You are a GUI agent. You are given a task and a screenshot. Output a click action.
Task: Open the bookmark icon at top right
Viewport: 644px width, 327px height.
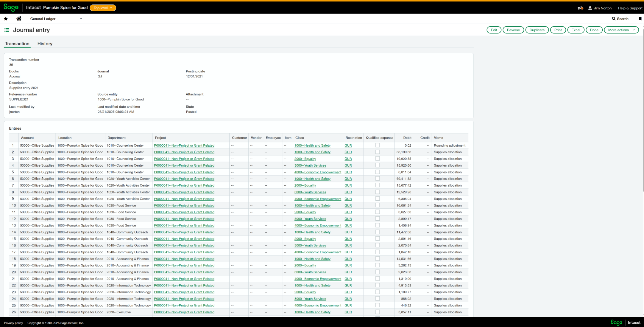(640, 19)
